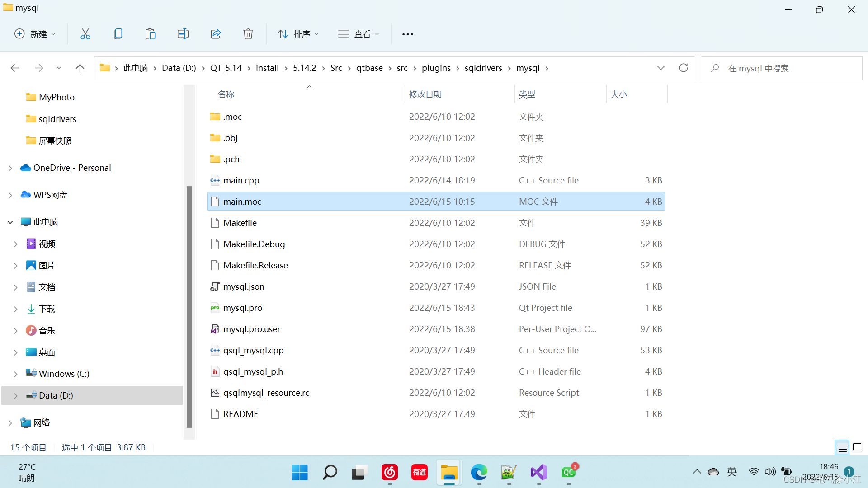Refresh the current folder view
Image resolution: width=868 pixels, height=488 pixels.
pos(683,68)
